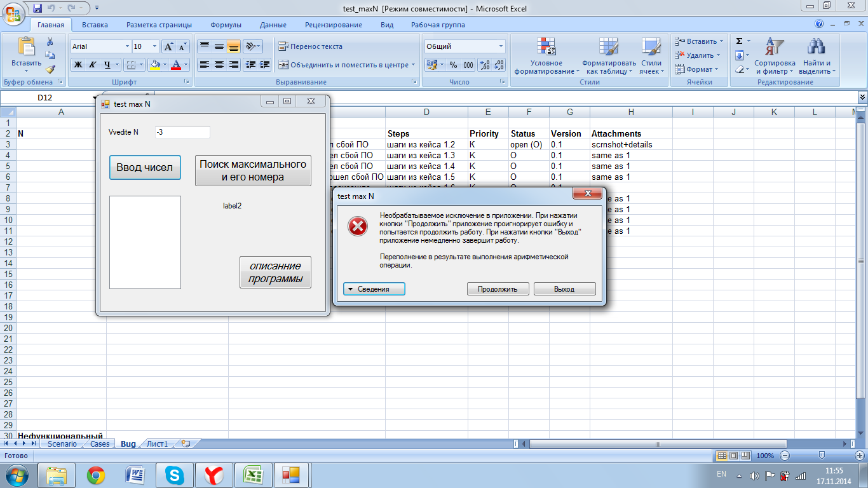Click the Format Painter brush icon

click(50, 69)
